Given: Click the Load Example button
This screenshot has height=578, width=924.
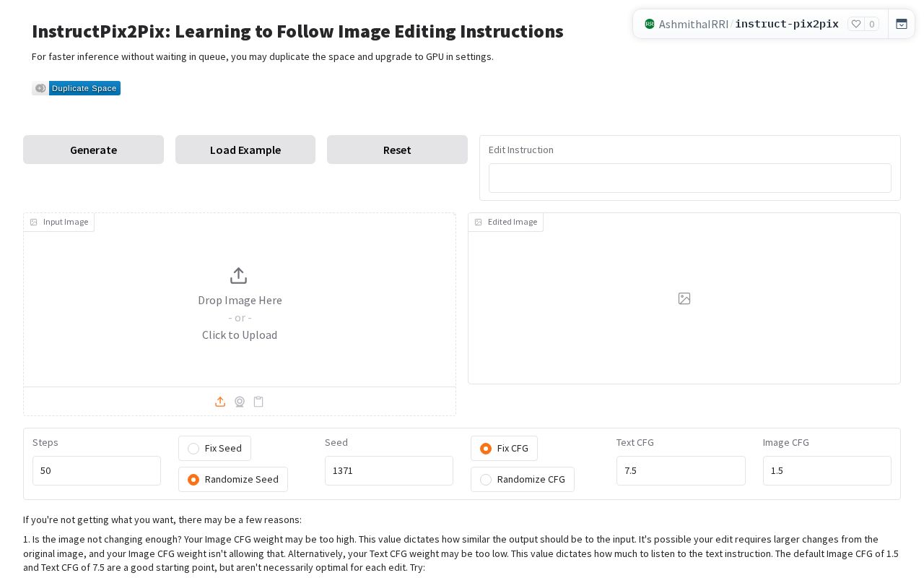Looking at the screenshot, I should pyautogui.click(x=245, y=150).
